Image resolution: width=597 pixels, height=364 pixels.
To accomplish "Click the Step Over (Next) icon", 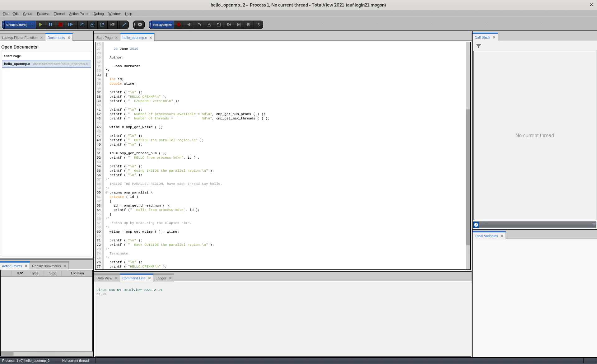I will pyautogui.click(x=82, y=25).
